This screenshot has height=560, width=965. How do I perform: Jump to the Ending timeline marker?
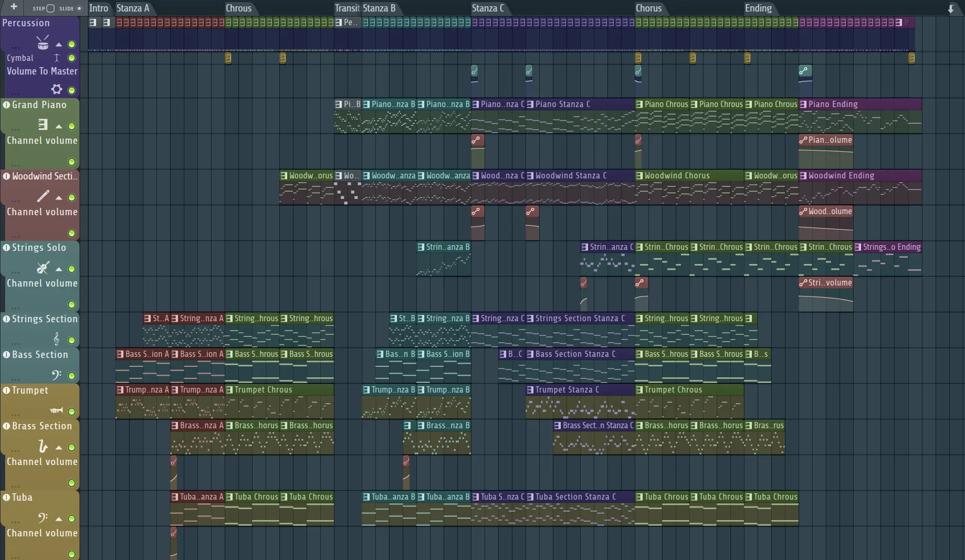click(x=758, y=8)
